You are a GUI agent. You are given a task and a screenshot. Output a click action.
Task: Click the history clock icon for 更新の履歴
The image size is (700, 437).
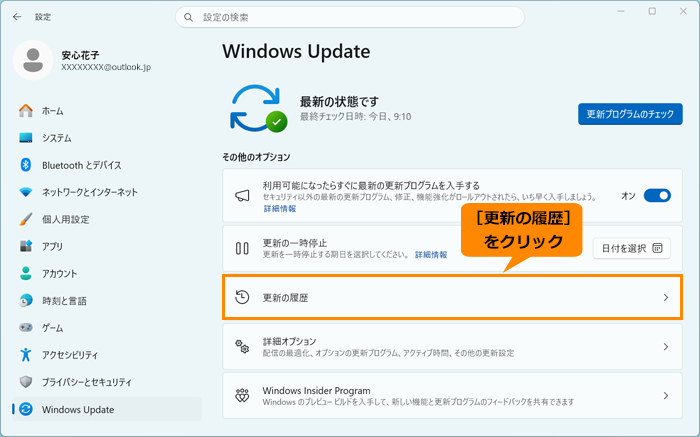(242, 297)
